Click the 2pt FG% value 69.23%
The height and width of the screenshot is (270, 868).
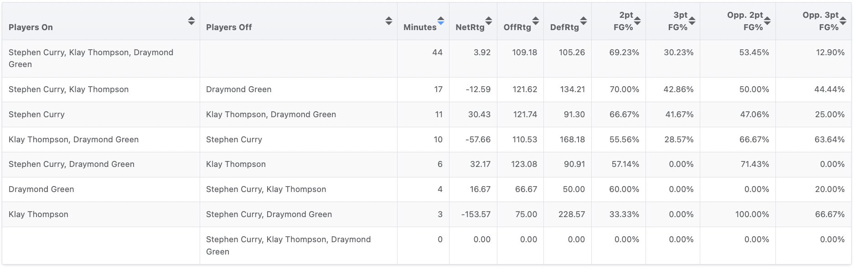(624, 52)
